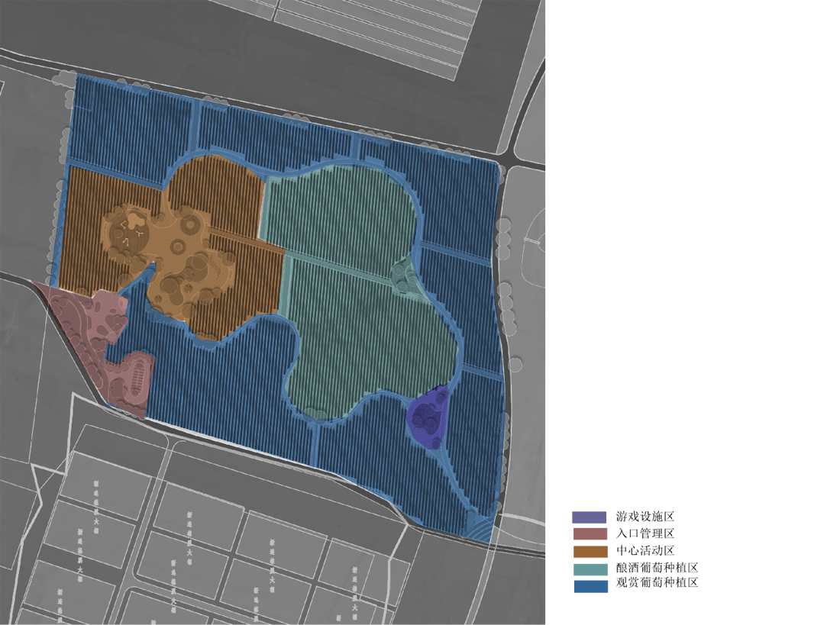840x625 pixels.
Task: Click the purple legend color swatch
Action: 592,518
